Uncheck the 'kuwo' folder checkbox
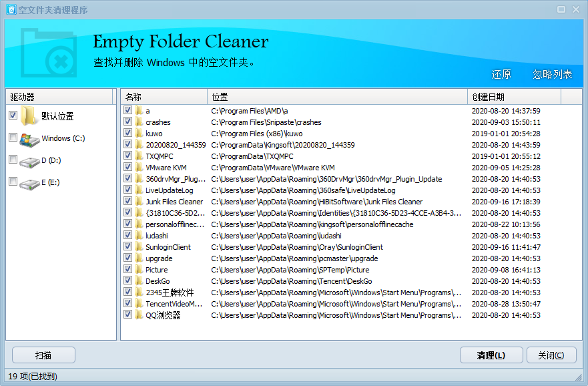Image resolution: width=588 pixels, height=386 pixels. pyautogui.click(x=127, y=132)
